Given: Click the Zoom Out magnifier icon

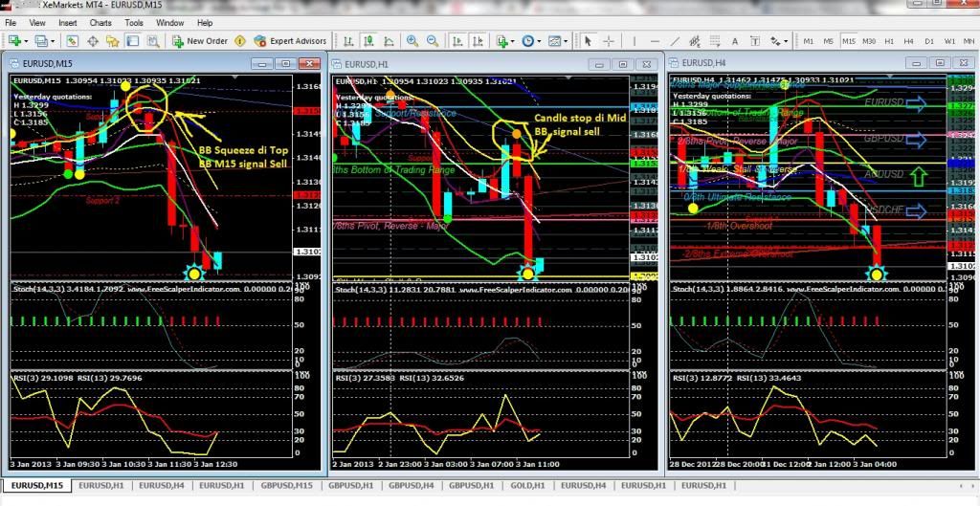Looking at the screenshot, I should click(x=434, y=41).
